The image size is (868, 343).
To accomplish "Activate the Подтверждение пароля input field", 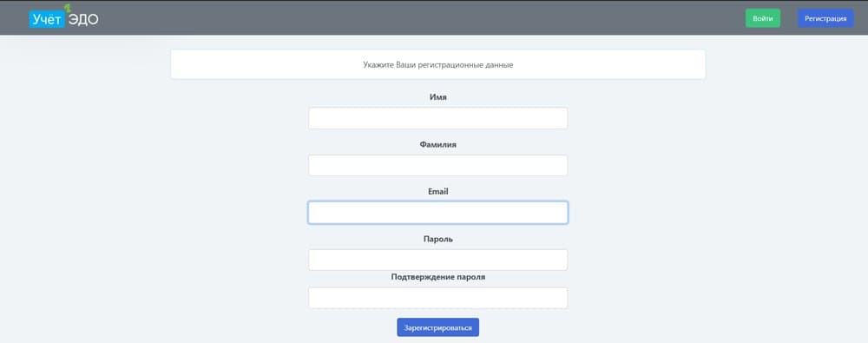I will point(437,298).
